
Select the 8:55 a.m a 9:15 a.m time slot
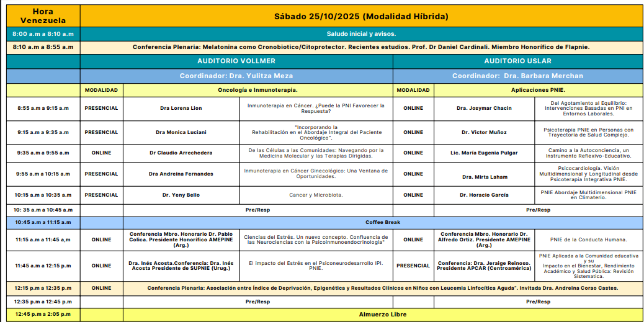pos(43,109)
